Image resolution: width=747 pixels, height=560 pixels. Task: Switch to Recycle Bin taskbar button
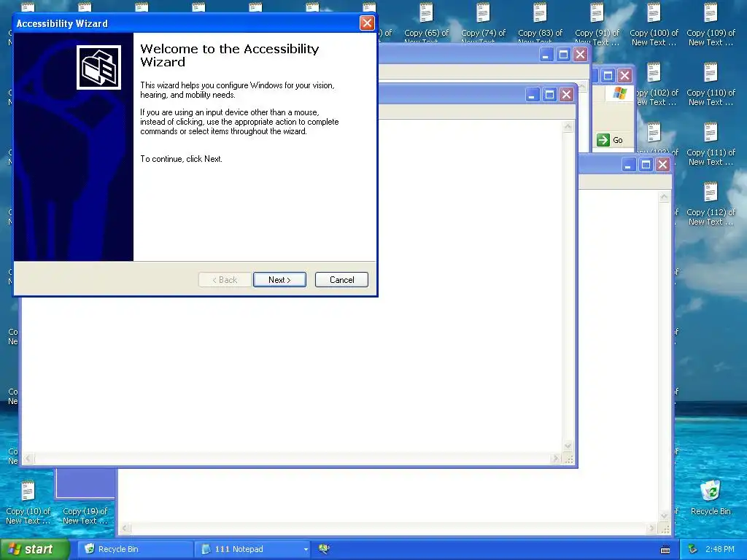pos(136,549)
